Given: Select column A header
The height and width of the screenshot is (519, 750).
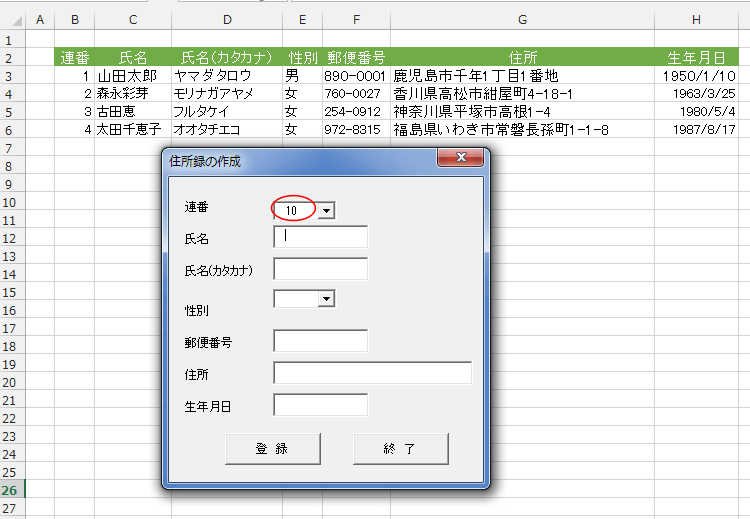Looking at the screenshot, I should (x=40, y=20).
